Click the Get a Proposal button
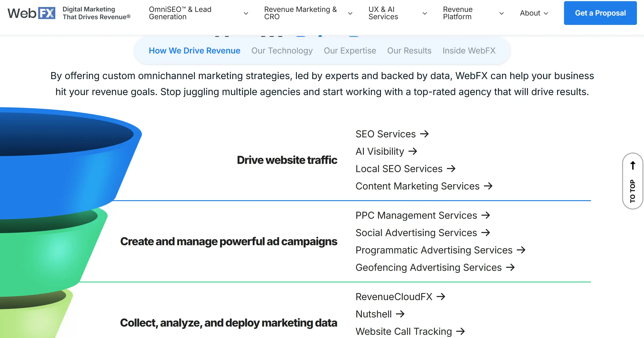This screenshot has width=644, height=338. coord(600,13)
